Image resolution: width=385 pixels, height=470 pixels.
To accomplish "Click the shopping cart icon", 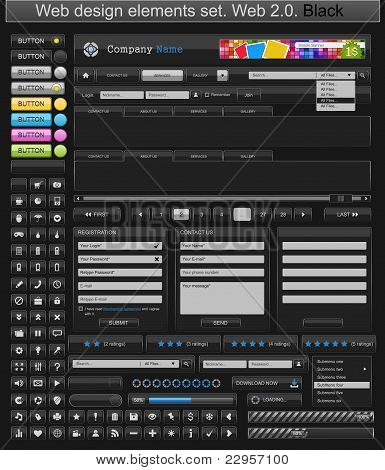I will pos(38,185).
